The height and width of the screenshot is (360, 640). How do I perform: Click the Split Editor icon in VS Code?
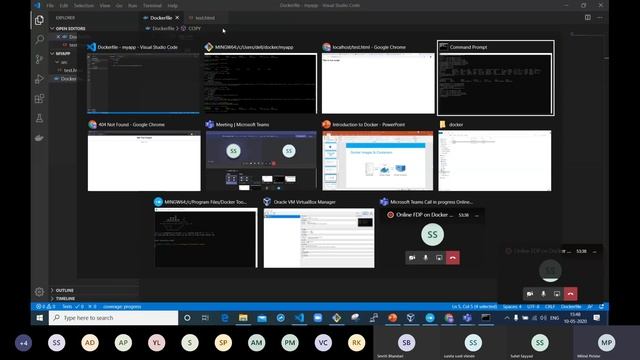pos(588,18)
